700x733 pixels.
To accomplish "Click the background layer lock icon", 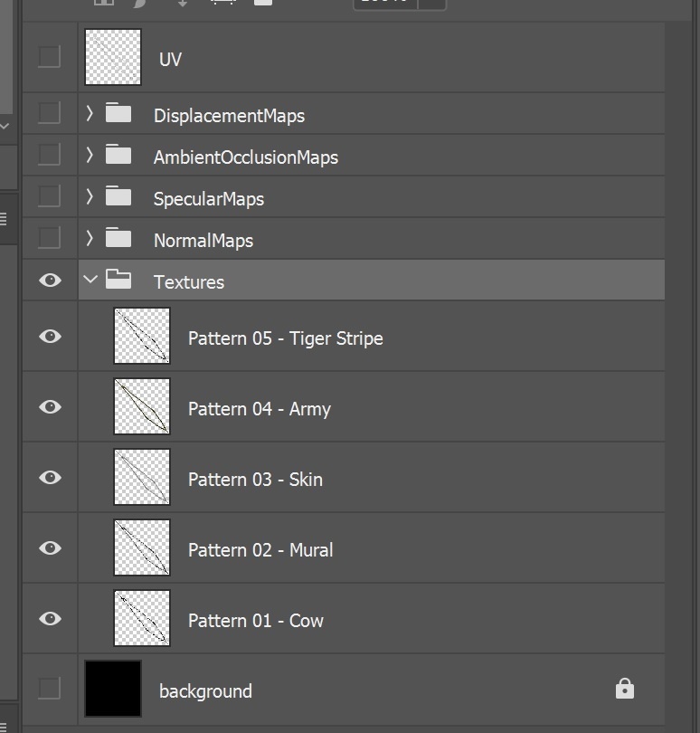I will point(624,690).
